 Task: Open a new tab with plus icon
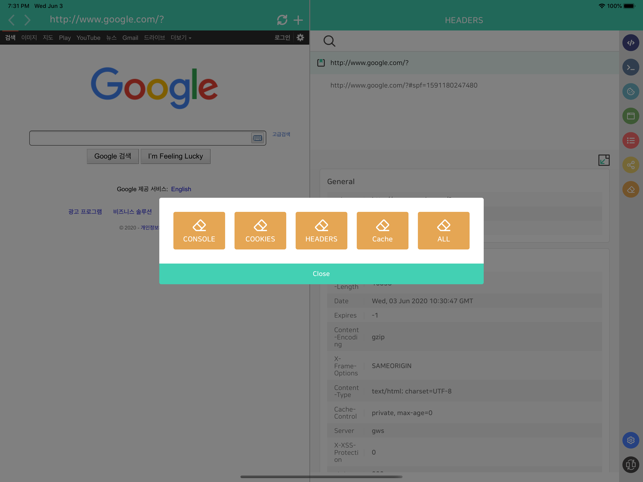[x=298, y=20]
